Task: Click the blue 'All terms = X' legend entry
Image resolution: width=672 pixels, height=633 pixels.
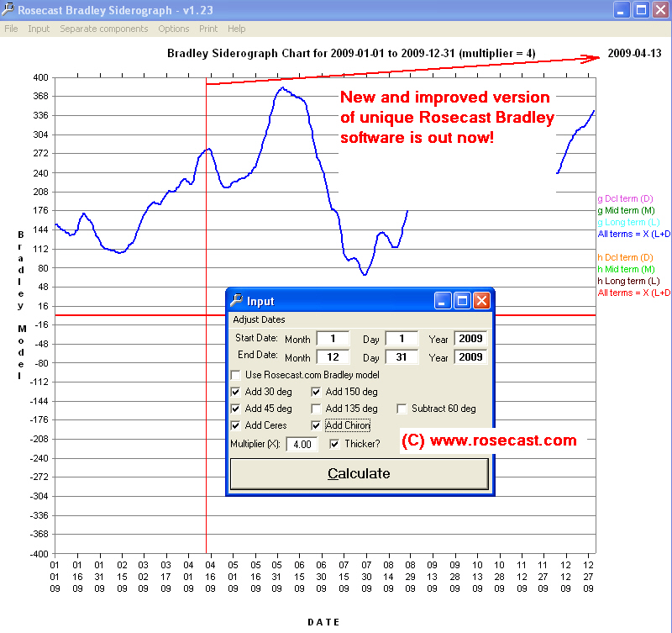Action: coord(634,235)
